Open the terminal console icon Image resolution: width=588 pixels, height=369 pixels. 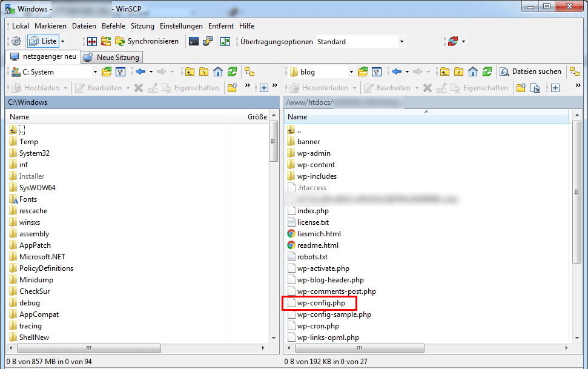point(194,42)
